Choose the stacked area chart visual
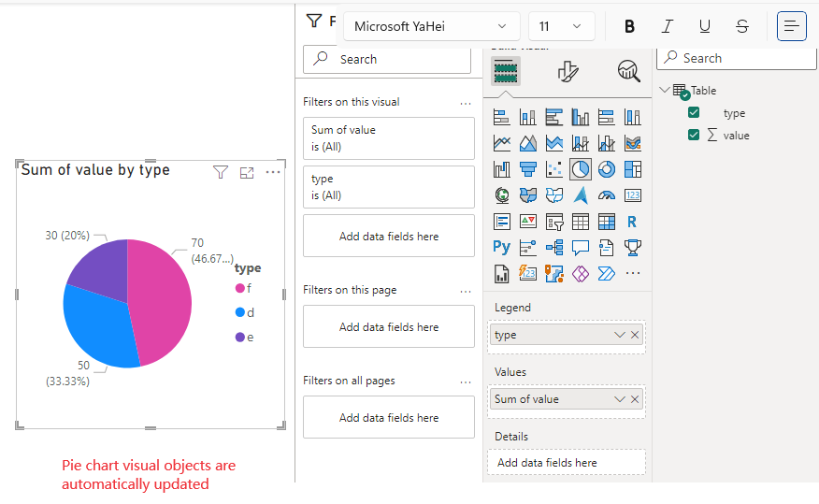 [x=553, y=142]
